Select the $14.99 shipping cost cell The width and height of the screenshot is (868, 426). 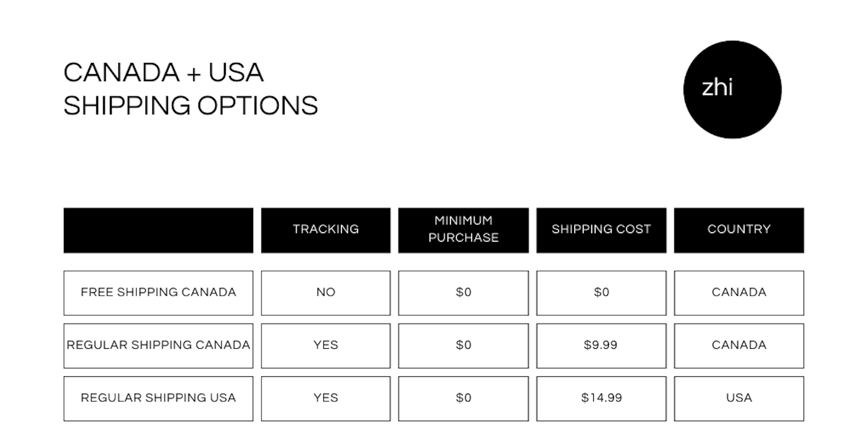(601, 398)
